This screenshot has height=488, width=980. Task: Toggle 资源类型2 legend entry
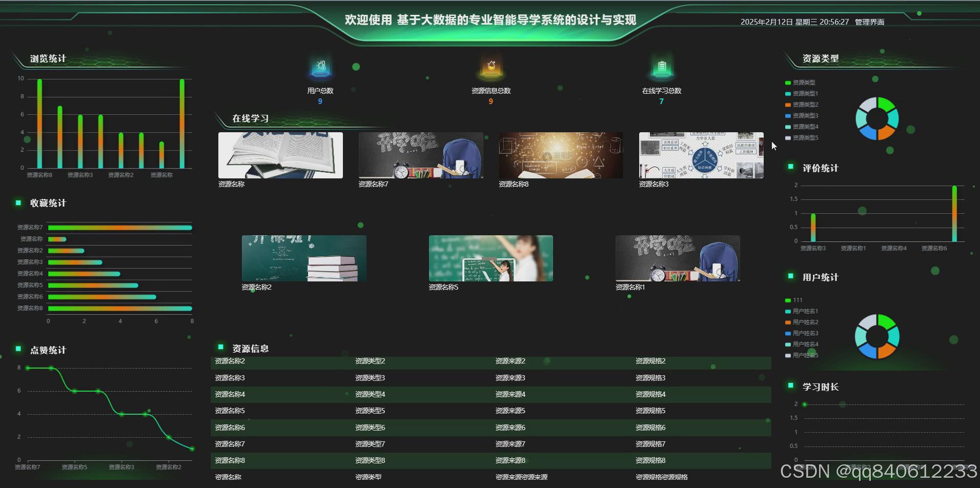pos(802,105)
